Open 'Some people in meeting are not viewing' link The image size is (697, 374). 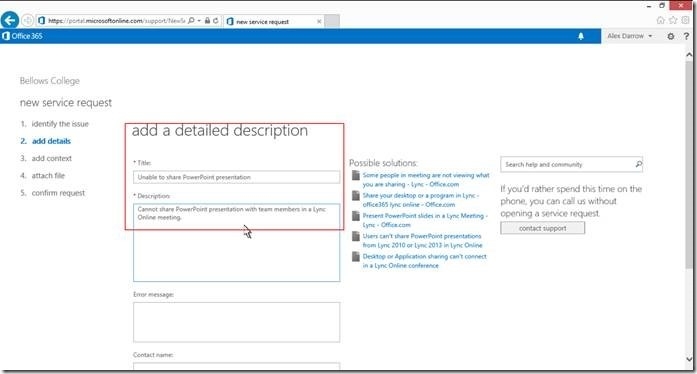click(426, 180)
